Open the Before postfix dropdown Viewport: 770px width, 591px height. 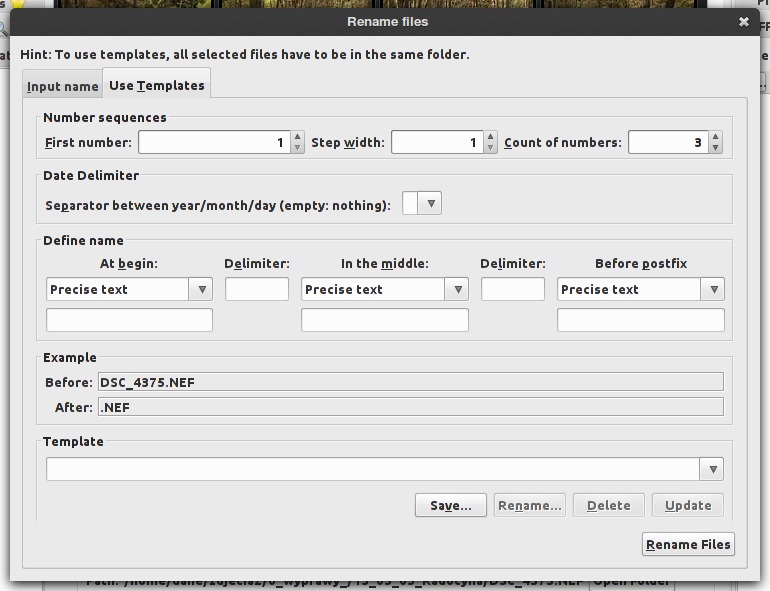tap(714, 289)
